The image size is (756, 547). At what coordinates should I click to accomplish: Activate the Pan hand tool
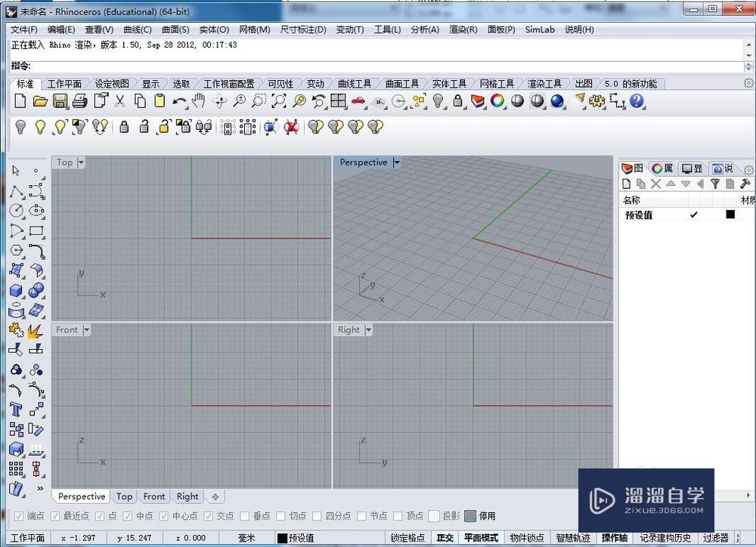pyautogui.click(x=199, y=101)
